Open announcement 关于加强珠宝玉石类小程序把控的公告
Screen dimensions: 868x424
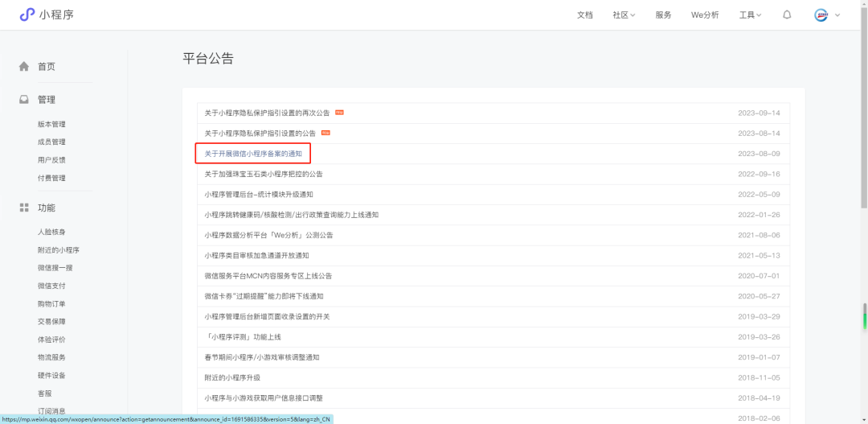(264, 174)
